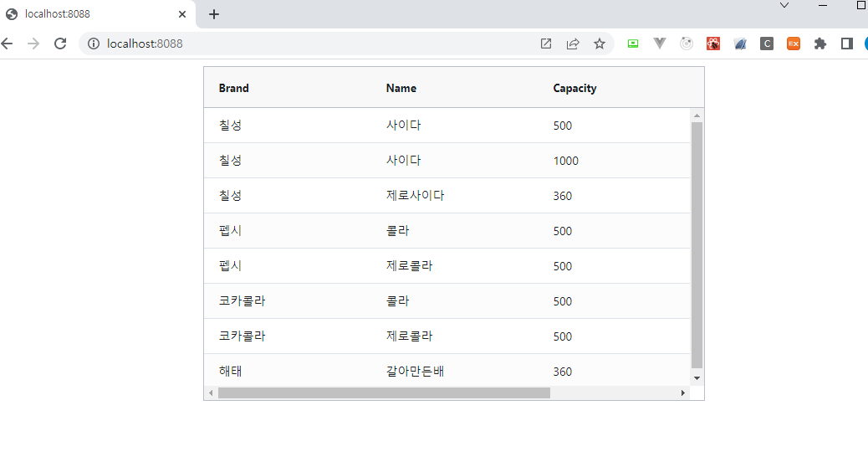The height and width of the screenshot is (467, 868).
Task: Click the table scroll up arrow
Action: pos(697,115)
